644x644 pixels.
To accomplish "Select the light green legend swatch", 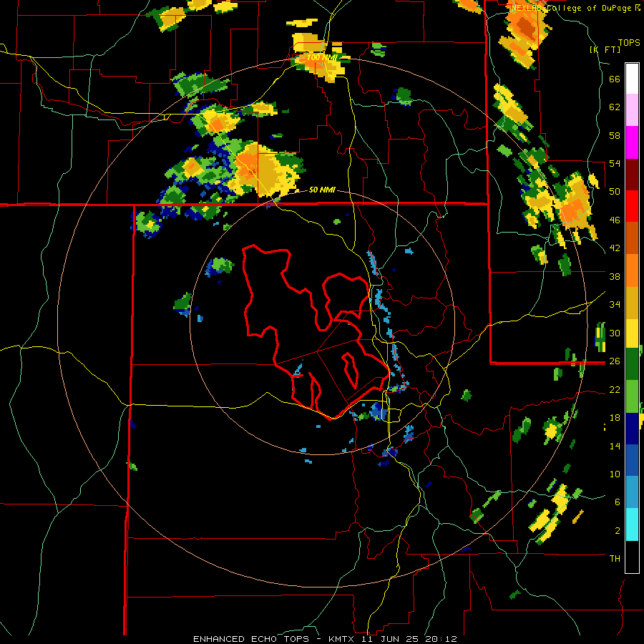I will [632, 396].
